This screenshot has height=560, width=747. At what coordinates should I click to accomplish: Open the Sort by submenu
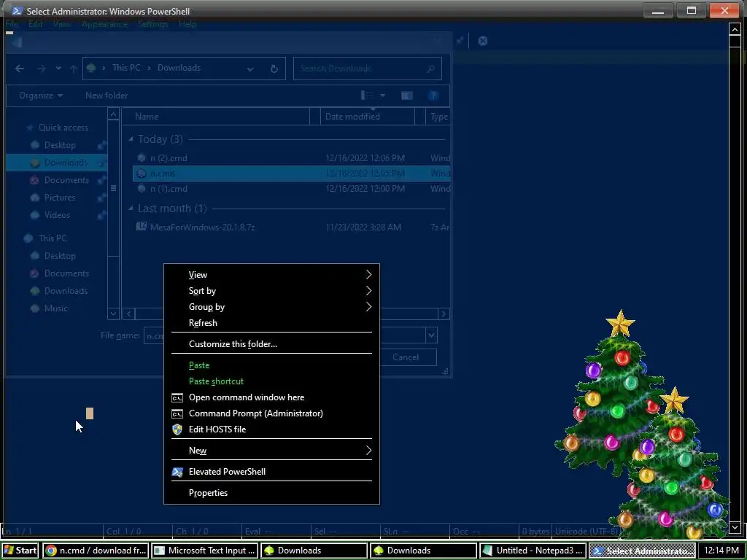(x=271, y=291)
